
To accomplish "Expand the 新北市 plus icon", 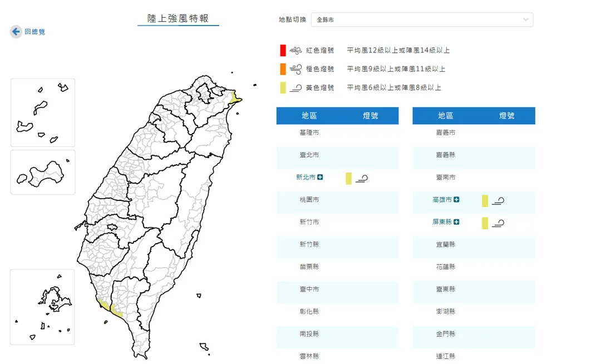I will 320,177.
